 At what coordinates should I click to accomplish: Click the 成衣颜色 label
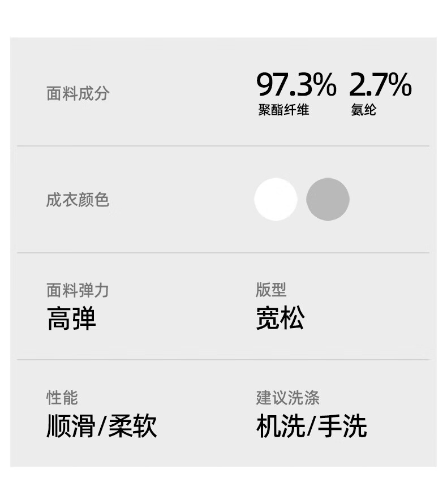(x=78, y=200)
